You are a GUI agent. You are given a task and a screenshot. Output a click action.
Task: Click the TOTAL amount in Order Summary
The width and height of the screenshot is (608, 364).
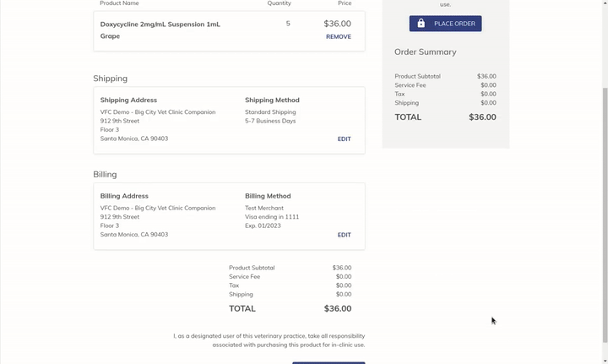click(x=482, y=117)
